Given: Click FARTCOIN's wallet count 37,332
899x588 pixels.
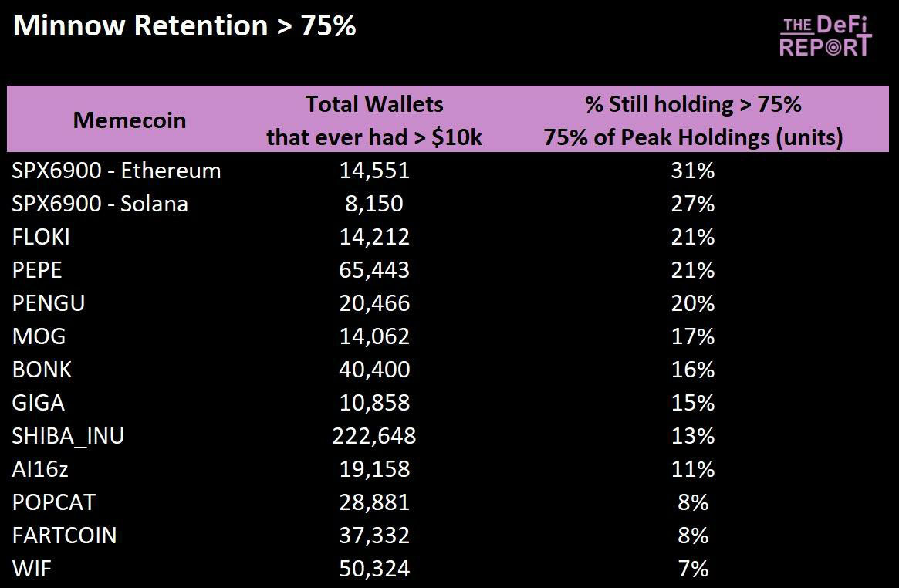Looking at the screenshot, I should pos(374,536).
